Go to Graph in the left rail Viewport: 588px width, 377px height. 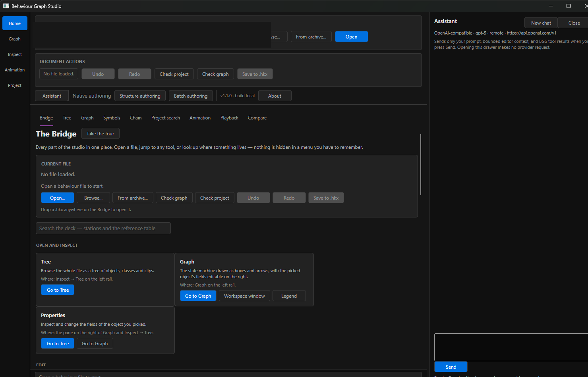coord(15,39)
